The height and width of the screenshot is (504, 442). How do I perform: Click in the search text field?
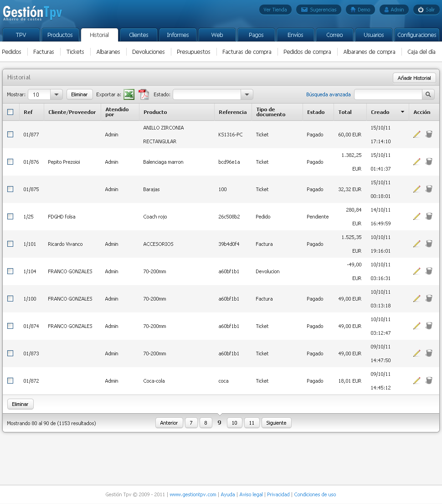click(388, 94)
